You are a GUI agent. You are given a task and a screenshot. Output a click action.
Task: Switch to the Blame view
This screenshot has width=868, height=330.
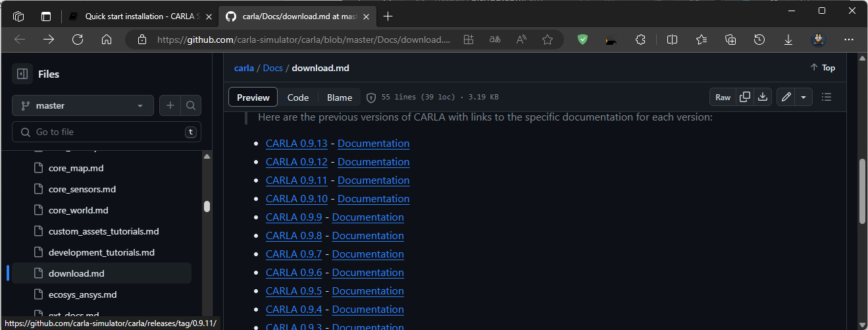point(340,97)
